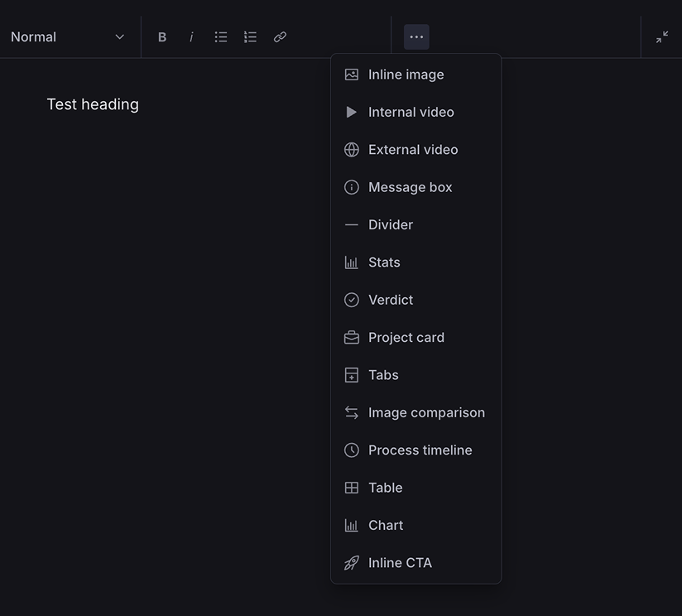Toggle bold formatting
The image size is (682, 616).
162,37
